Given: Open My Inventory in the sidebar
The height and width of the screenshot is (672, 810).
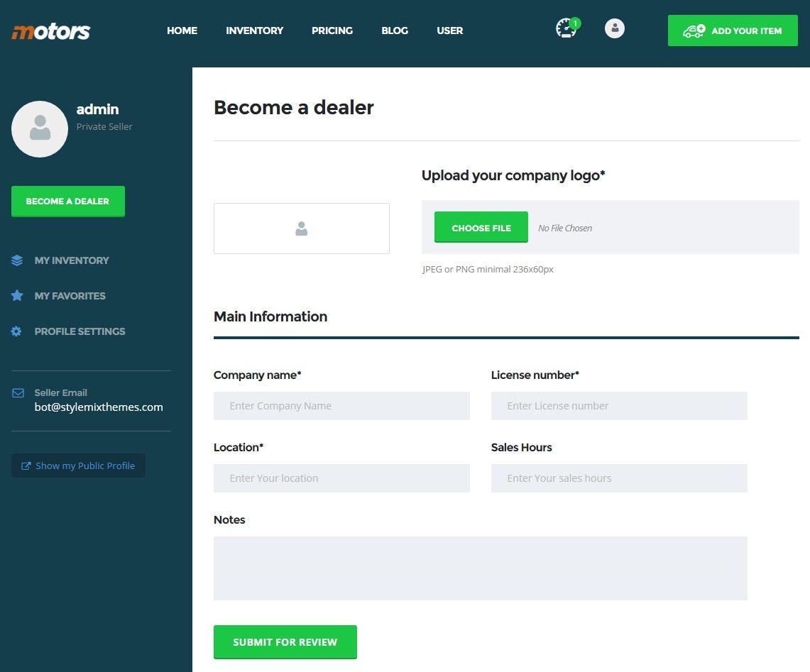Looking at the screenshot, I should 72,260.
